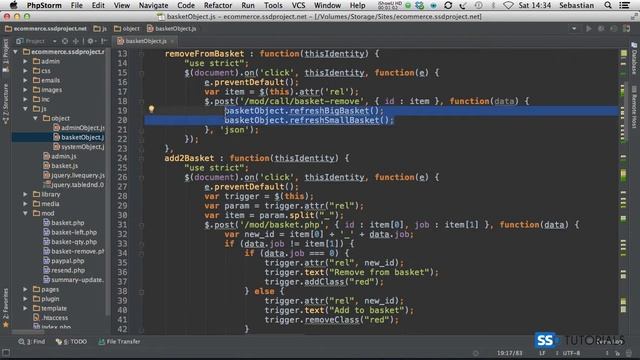The image size is (640, 360).
Task: Expand the css folder
Action: pos(25,71)
